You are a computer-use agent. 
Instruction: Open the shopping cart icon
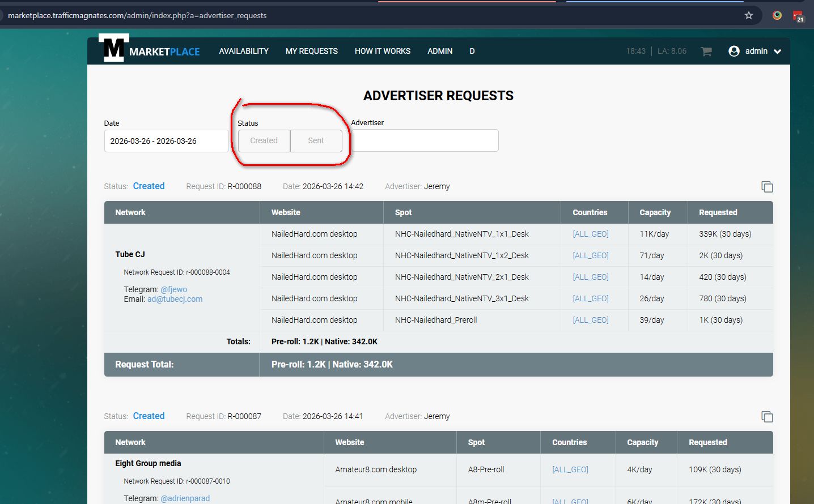706,52
